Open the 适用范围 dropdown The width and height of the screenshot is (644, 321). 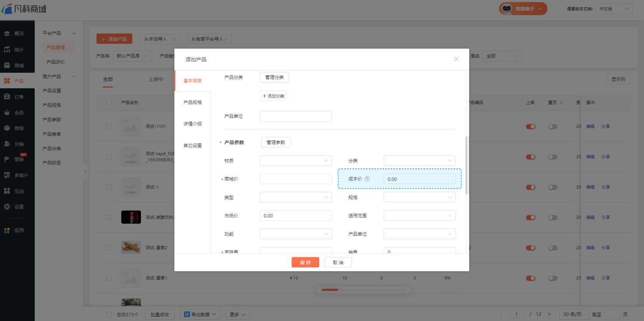click(419, 216)
